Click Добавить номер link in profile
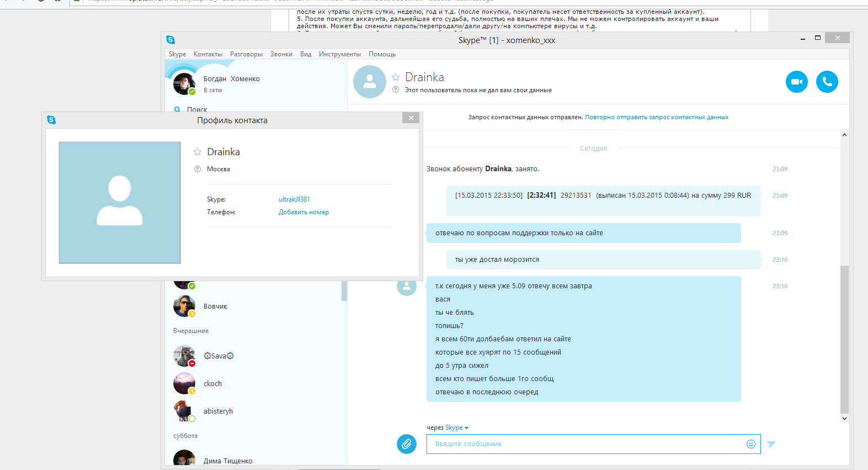Image resolution: width=868 pixels, height=470 pixels. tap(303, 212)
